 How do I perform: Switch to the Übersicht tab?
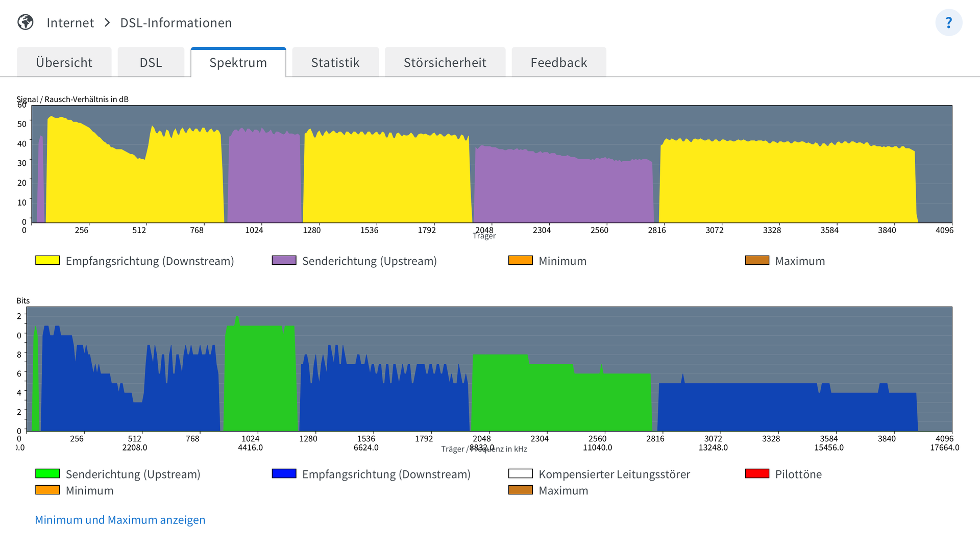[x=64, y=62]
